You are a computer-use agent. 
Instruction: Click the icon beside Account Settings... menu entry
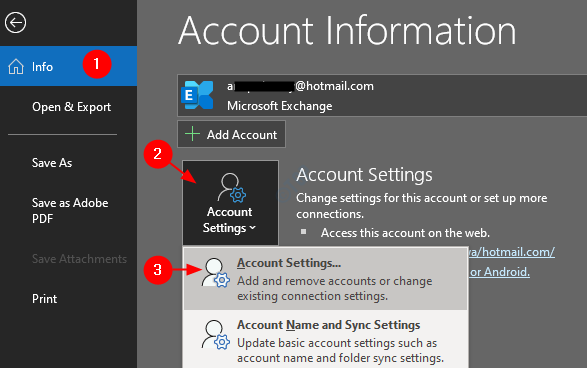tap(215, 273)
